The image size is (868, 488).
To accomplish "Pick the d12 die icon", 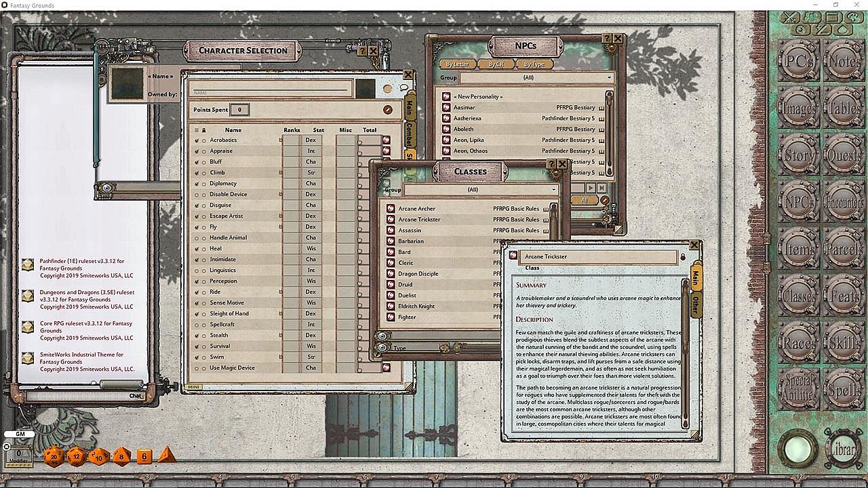I will tap(75, 457).
